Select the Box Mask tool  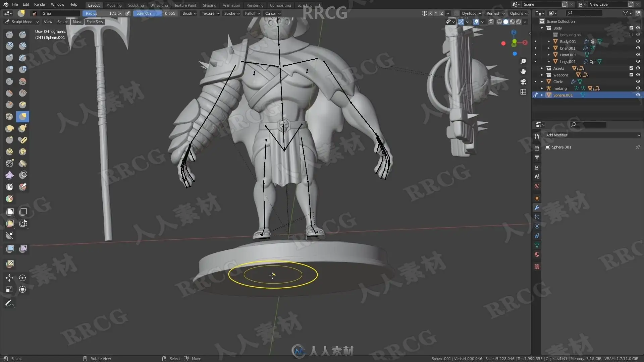[x=10, y=212]
